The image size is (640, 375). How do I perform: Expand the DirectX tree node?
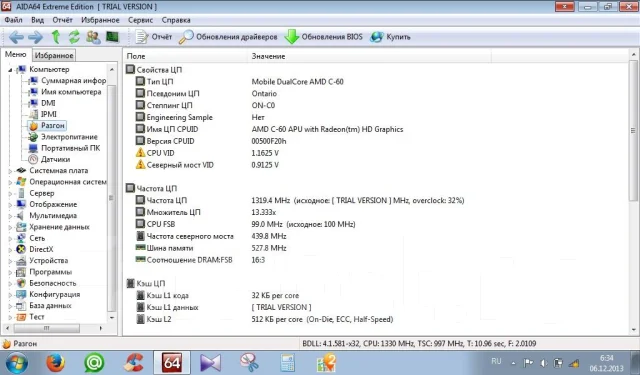point(10,249)
